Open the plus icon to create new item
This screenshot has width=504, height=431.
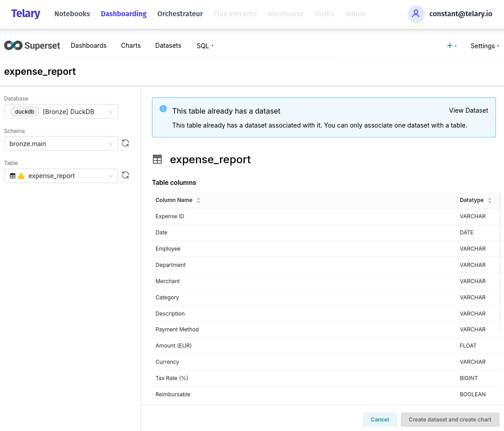[x=449, y=45]
